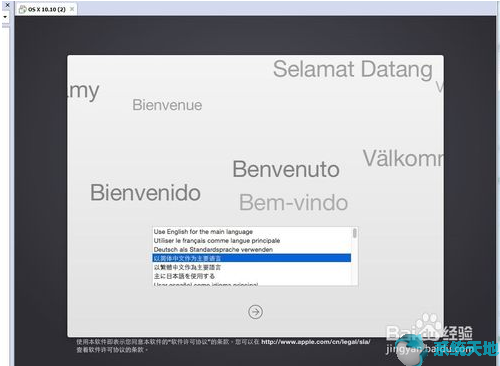Close the left sidebar panel with X
The height and width of the screenshot is (366, 500).
(x=7, y=5)
